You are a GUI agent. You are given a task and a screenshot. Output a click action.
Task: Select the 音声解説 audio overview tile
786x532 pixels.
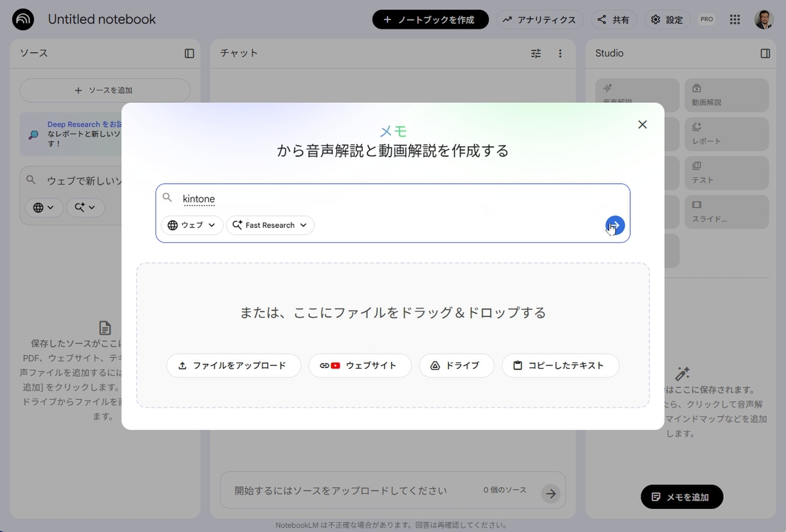637,96
